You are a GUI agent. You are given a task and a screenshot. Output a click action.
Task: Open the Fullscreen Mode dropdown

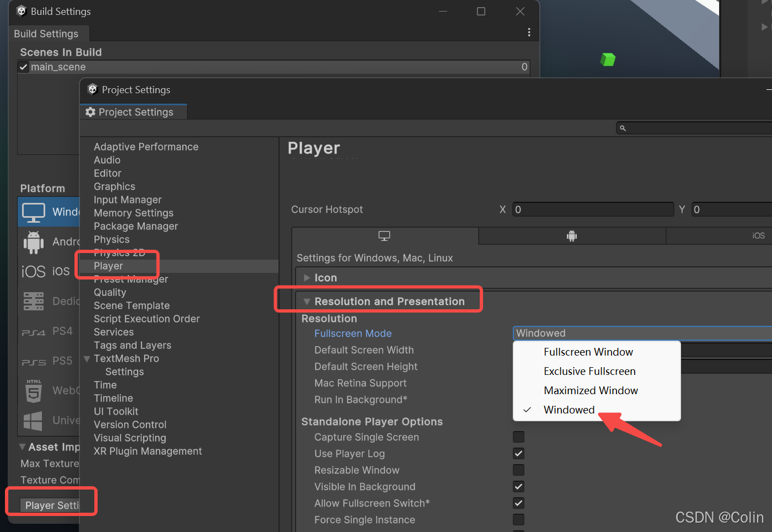click(642, 333)
